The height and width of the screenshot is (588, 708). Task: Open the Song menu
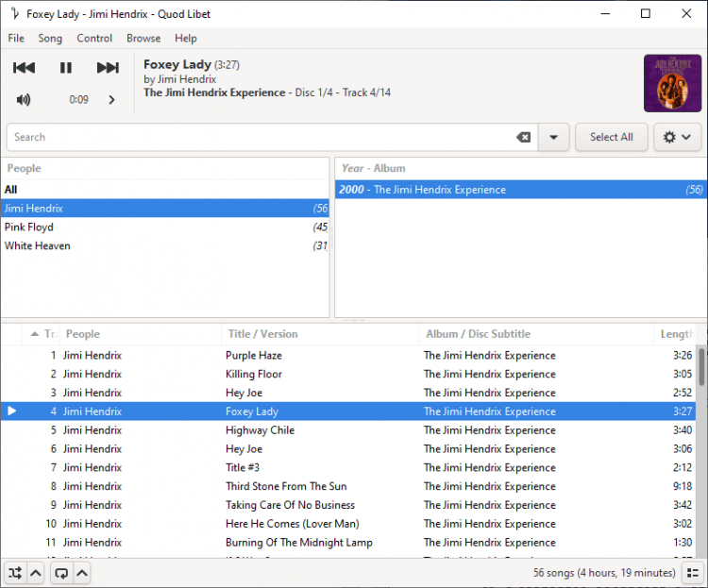click(50, 39)
